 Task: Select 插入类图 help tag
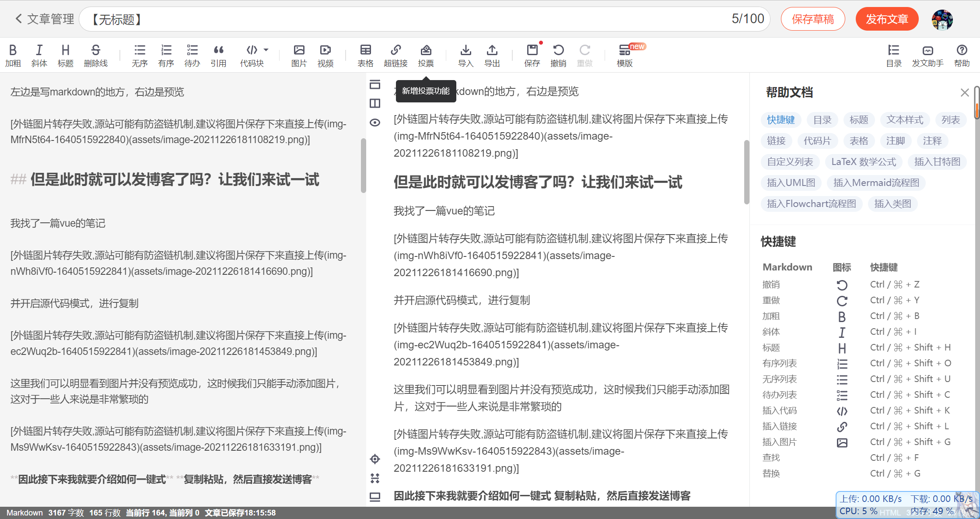893,204
